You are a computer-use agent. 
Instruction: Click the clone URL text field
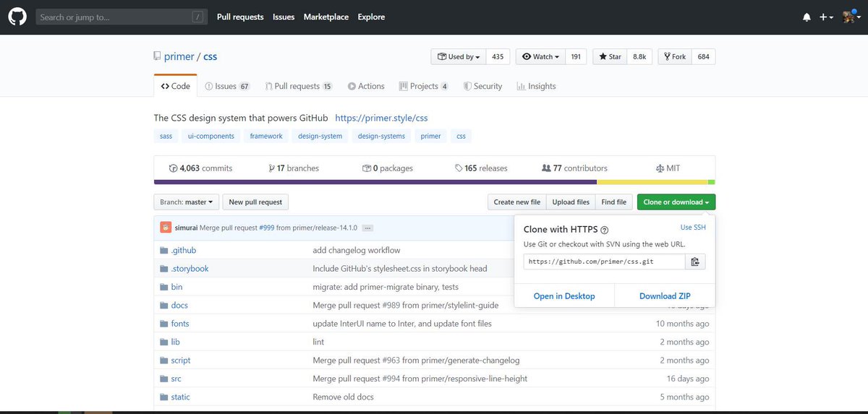[605, 261]
